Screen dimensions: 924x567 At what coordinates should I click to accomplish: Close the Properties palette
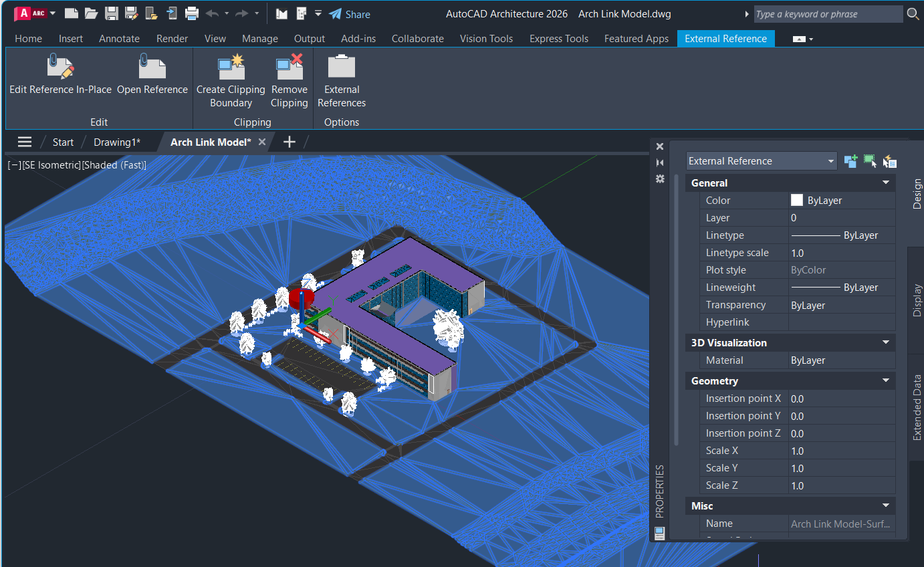(x=660, y=146)
